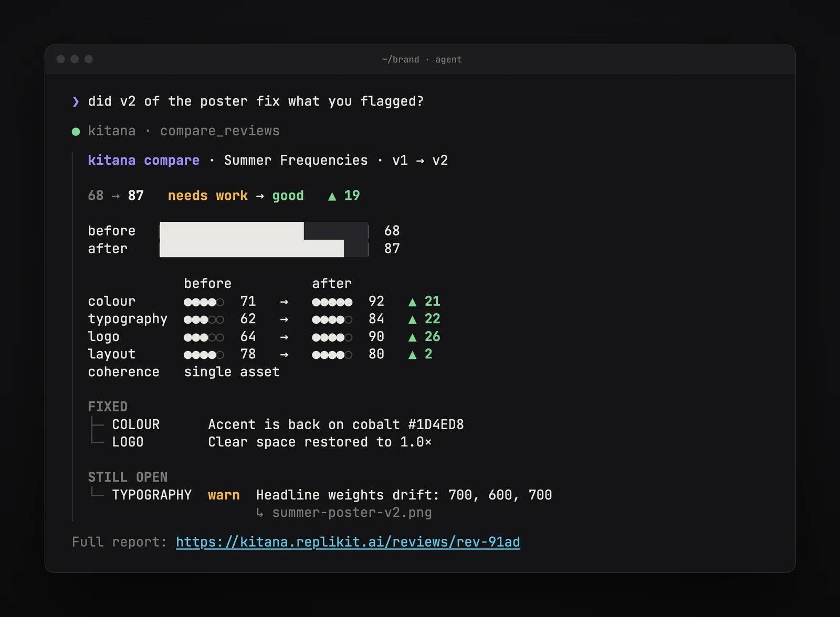The height and width of the screenshot is (617, 840).
Task: Click the kitana compare heading
Action: coord(143,161)
